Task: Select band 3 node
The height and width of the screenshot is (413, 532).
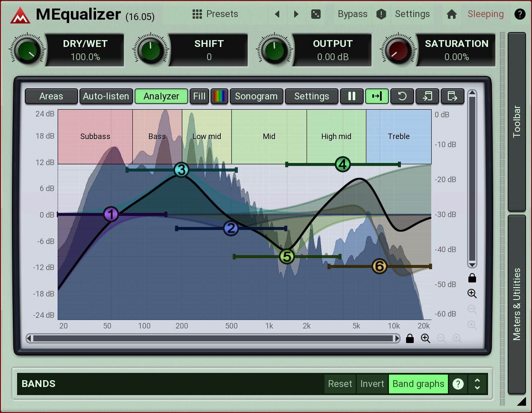Action: [181, 170]
